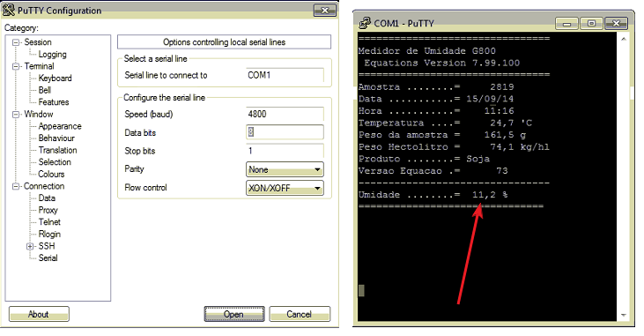Click the Hora value 11:16

click(499, 110)
